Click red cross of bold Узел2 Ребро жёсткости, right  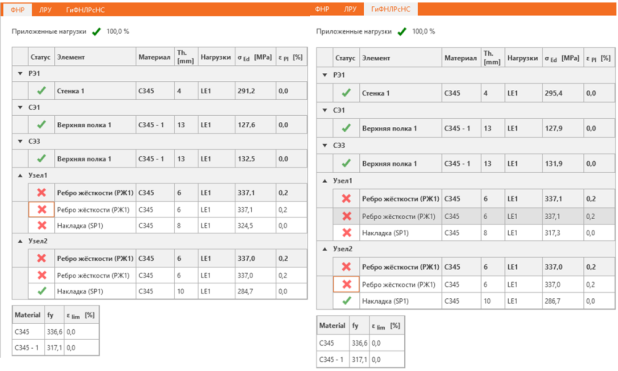click(346, 267)
